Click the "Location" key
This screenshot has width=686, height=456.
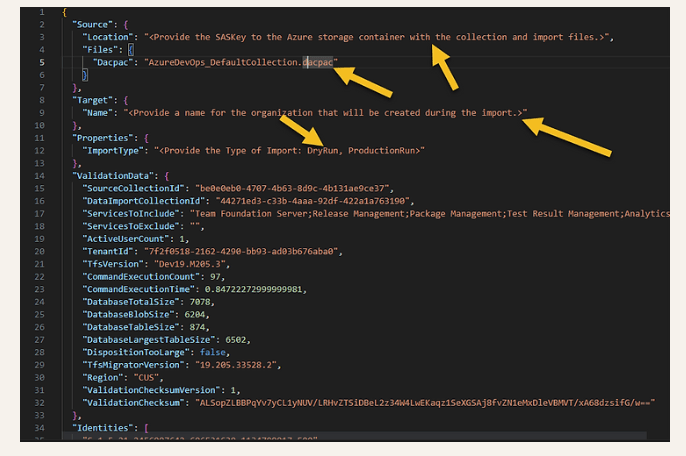tap(108, 37)
